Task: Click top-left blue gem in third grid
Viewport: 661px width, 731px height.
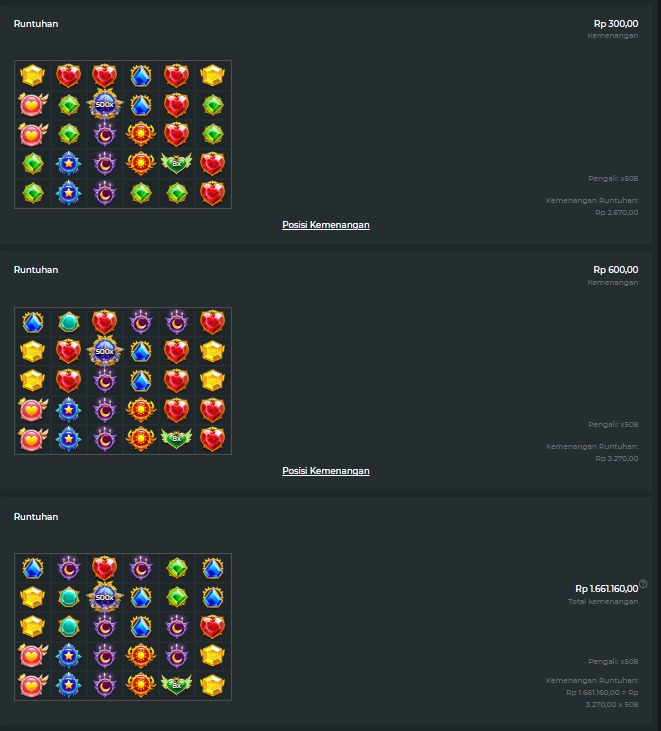Action: pyautogui.click(x=33, y=568)
